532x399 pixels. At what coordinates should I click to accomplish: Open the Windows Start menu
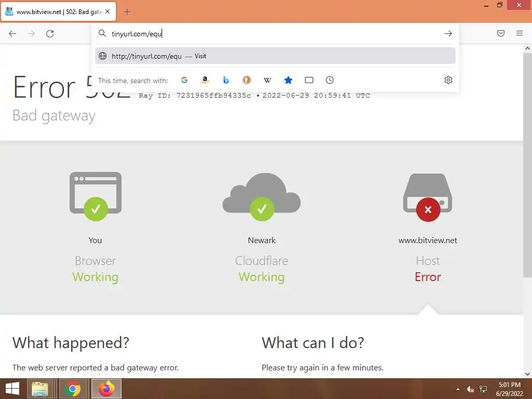point(12,389)
